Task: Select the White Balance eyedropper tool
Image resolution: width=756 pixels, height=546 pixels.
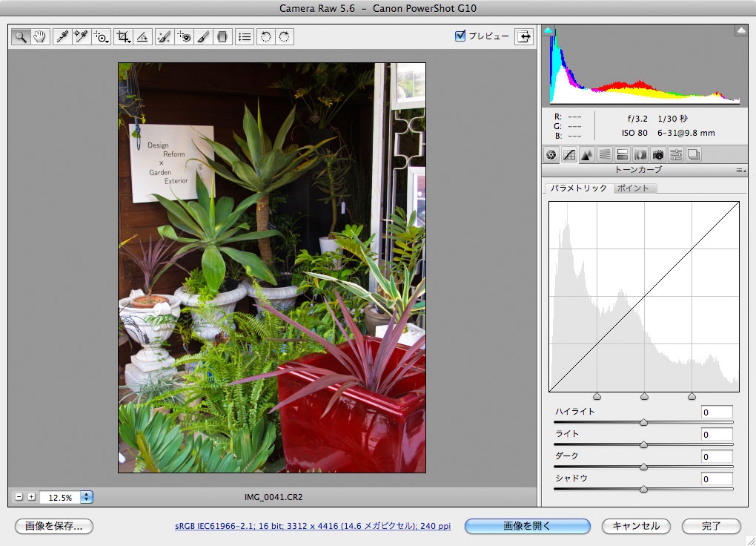Action: tap(62, 36)
